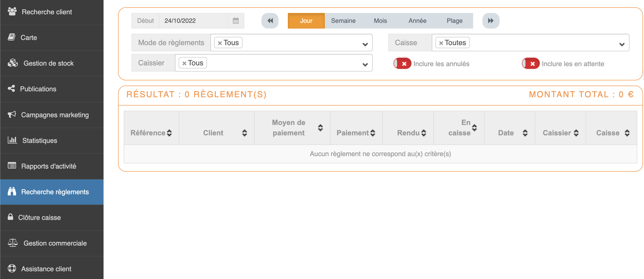The width and height of the screenshot is (644, 279).
Task: Expand the Mode de règlements dropdown
Action: (365, 44)
